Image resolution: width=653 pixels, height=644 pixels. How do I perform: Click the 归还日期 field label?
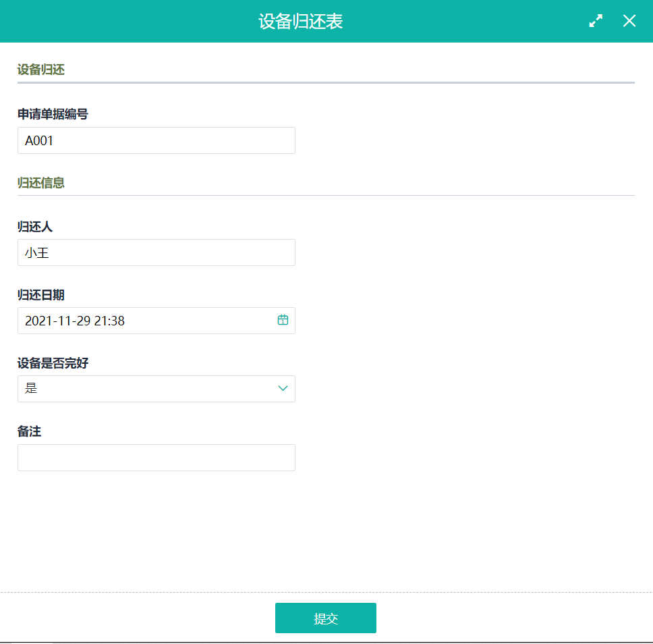pos(41,295)
